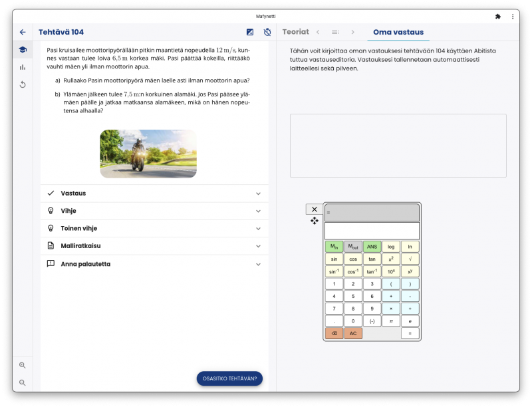Screen dimensions: 532x407
Task: Expand the Vastaus section
Action: (x=154, y=194)
